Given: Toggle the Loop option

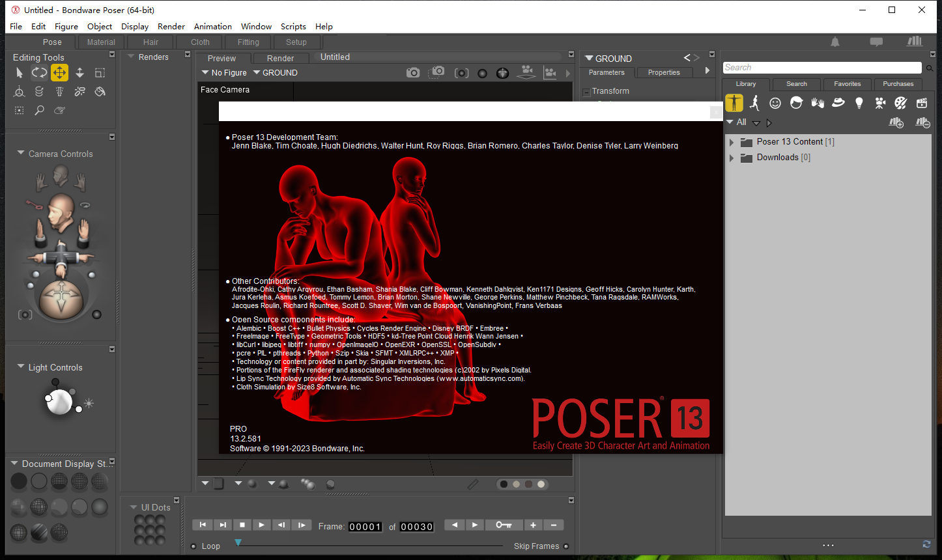Looking at the screenshot, I should [x=193, y=546].
